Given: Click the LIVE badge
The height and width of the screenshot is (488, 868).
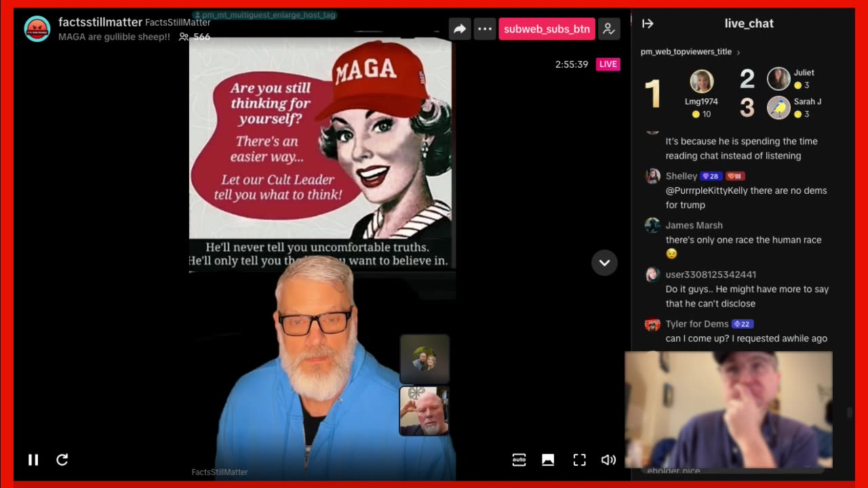Looking at the screenshot, I should 608,64.
